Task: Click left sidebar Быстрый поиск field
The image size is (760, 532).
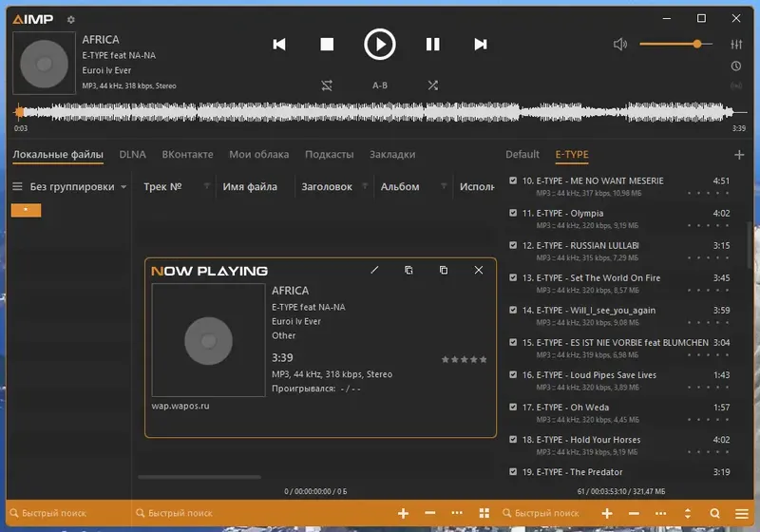Action: click(x=68, y=513)
